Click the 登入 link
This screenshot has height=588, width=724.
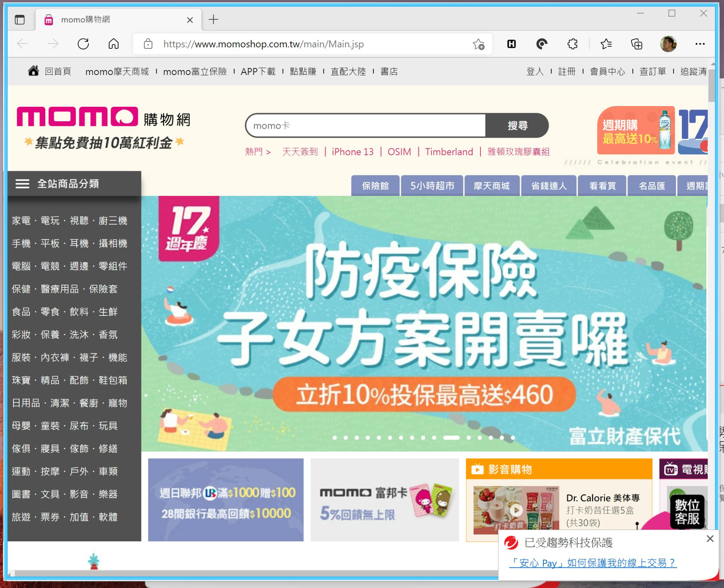point(535,71)
